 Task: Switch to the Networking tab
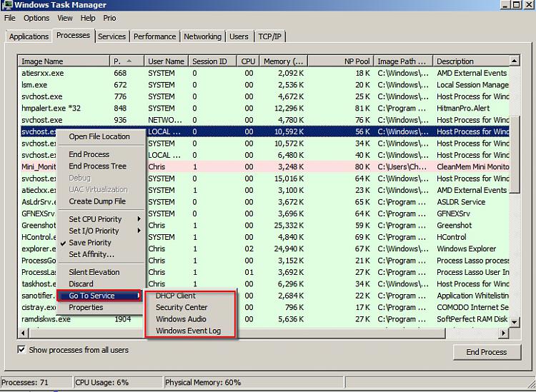pyautogui.click(x=203, y=36)
